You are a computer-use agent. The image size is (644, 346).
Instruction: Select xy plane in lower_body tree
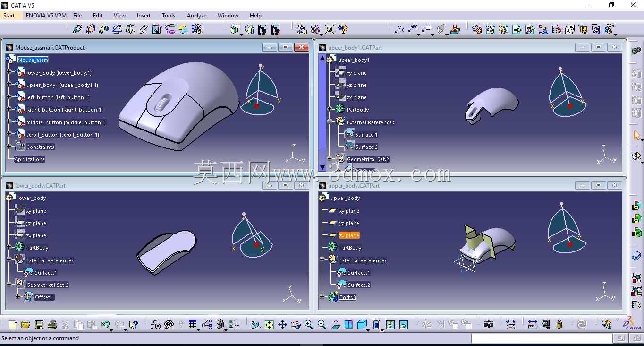pos(36,211)
